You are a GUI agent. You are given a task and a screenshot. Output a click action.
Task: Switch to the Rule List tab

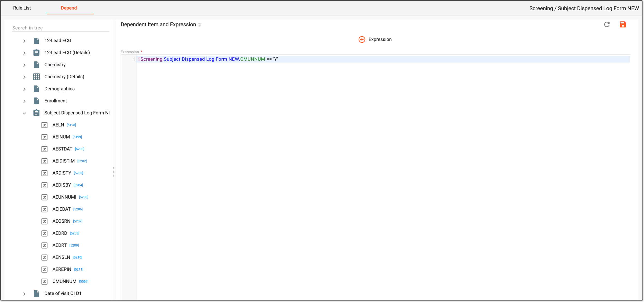click(x=22, y=8)
